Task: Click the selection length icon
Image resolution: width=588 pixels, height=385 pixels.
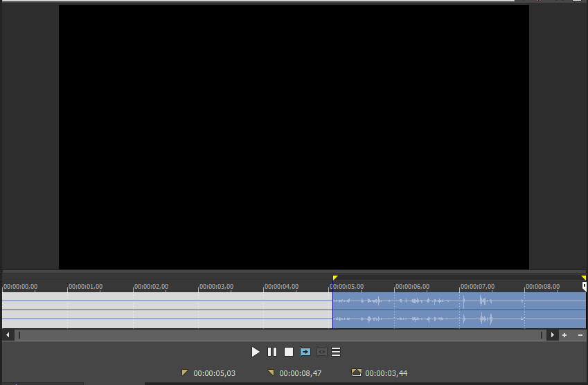Action: click(357, 373)
